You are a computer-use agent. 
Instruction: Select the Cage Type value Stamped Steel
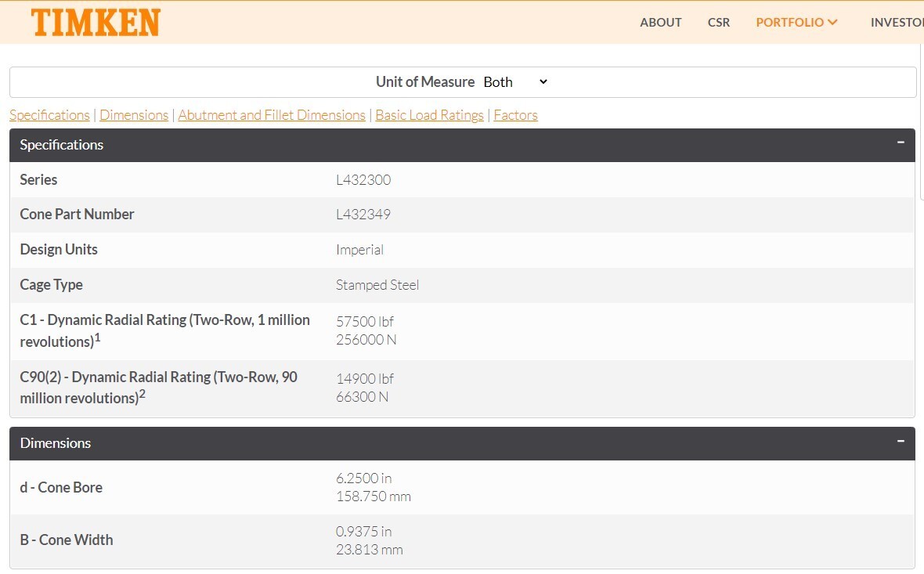coord(377,285)
